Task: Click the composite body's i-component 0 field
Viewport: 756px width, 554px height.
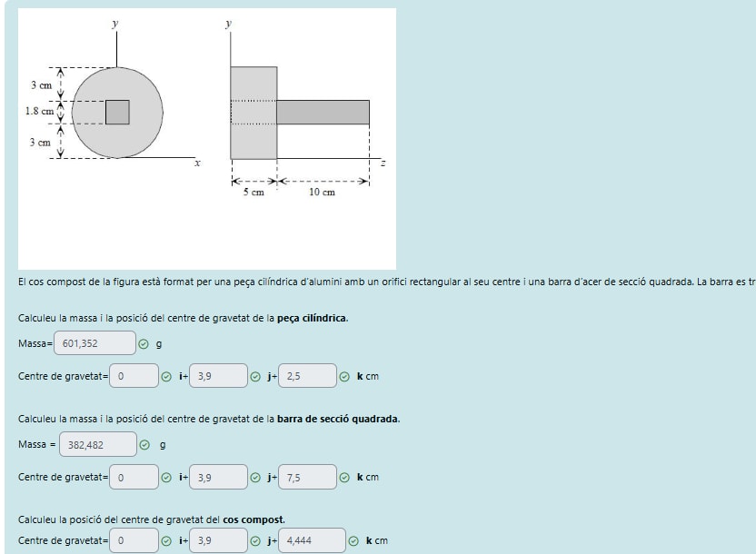Action: [134, 541]
